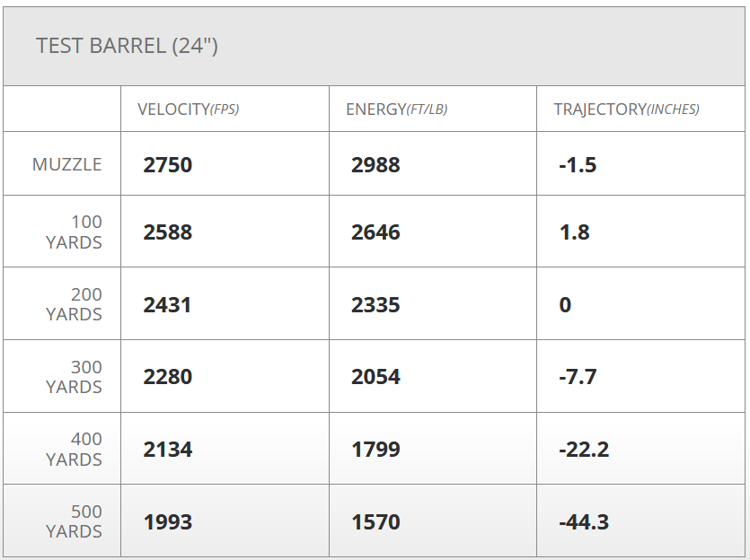Select velocity value 2588 at 100 yards
Image resolution: width=750 pixels, height=560 pixels.
pyautogui.click(x=168, y=232)
